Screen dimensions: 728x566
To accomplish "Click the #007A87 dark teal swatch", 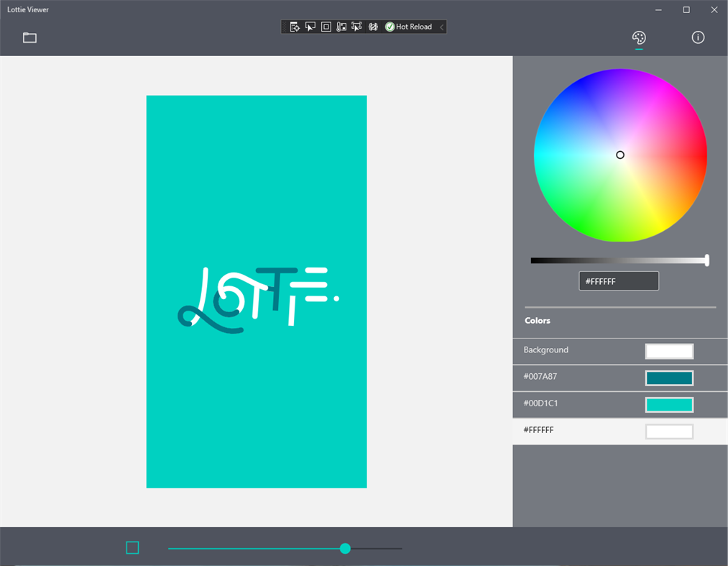I will [x=669, y=378].
